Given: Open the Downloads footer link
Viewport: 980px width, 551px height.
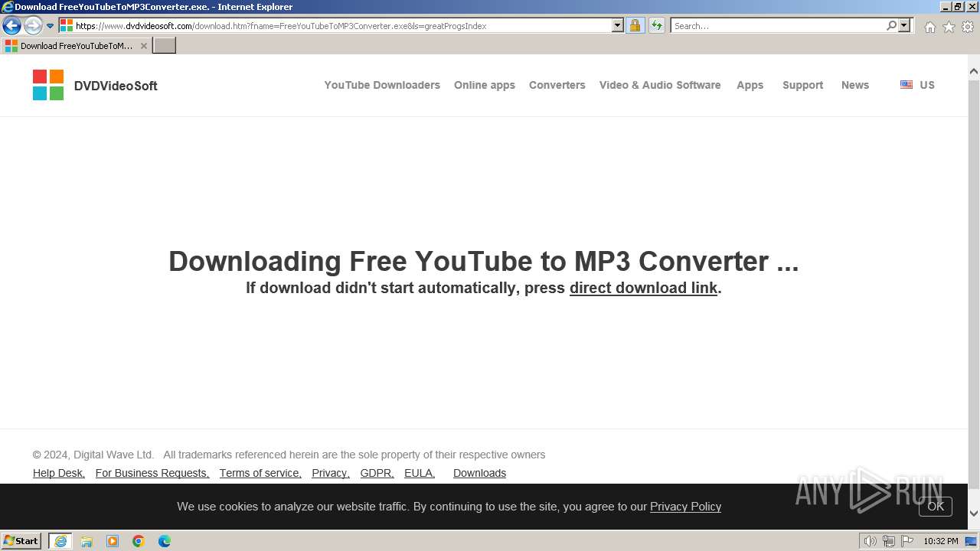Looking at the screenshot, I should (x=480, y=473).
